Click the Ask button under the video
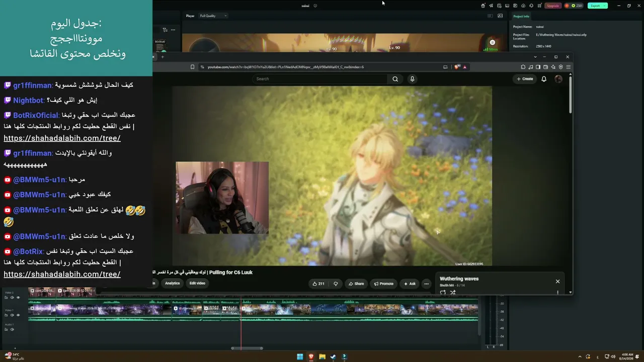 [x=409, y=284]
